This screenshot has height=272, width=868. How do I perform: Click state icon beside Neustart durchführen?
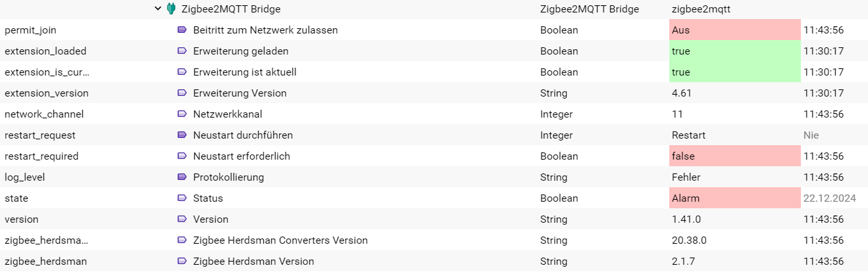[x=182, y=135]
